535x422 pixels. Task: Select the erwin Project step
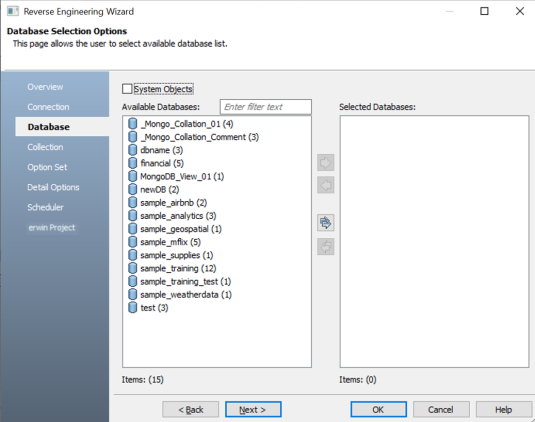coord(52,228)
